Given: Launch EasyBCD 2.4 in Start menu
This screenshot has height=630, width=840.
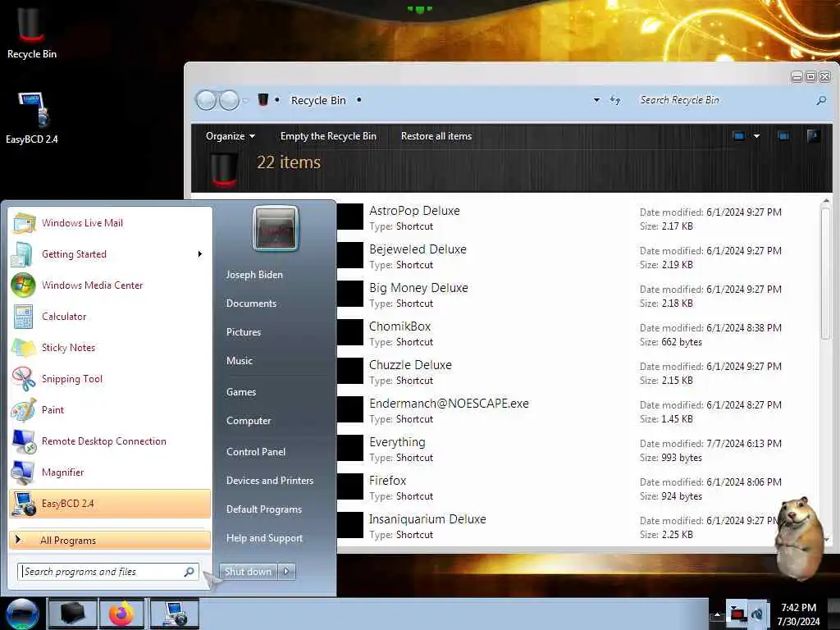Looking at the screenshot, I should tap(110, 504).
